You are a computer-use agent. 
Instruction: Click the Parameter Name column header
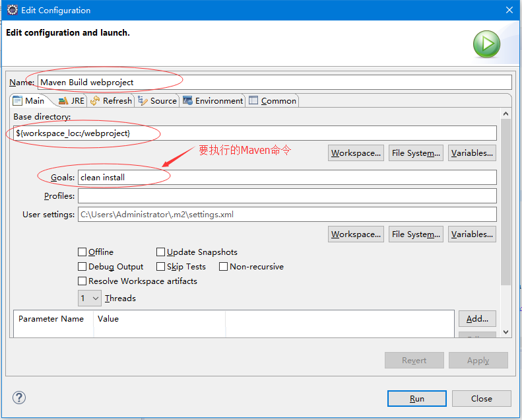(53, 319)
